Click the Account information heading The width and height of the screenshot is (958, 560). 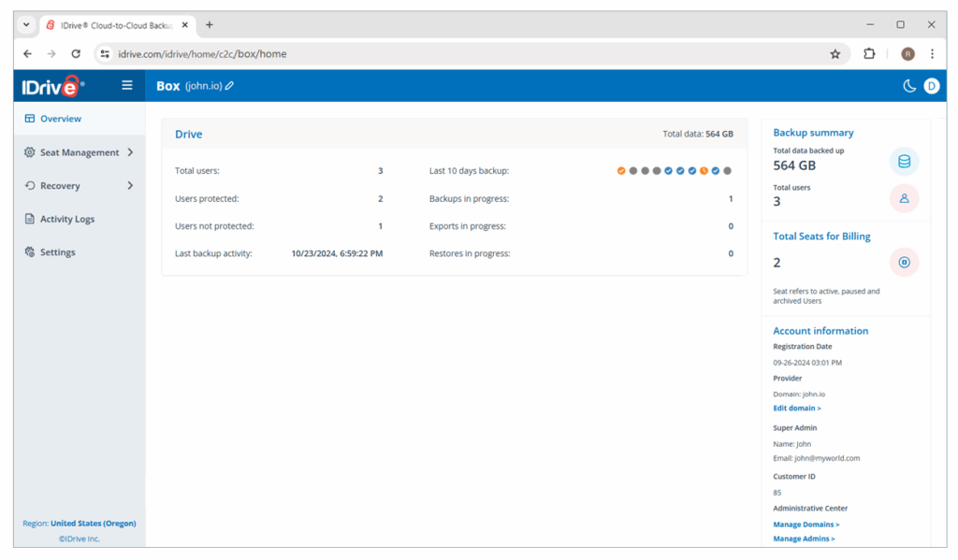820,330
